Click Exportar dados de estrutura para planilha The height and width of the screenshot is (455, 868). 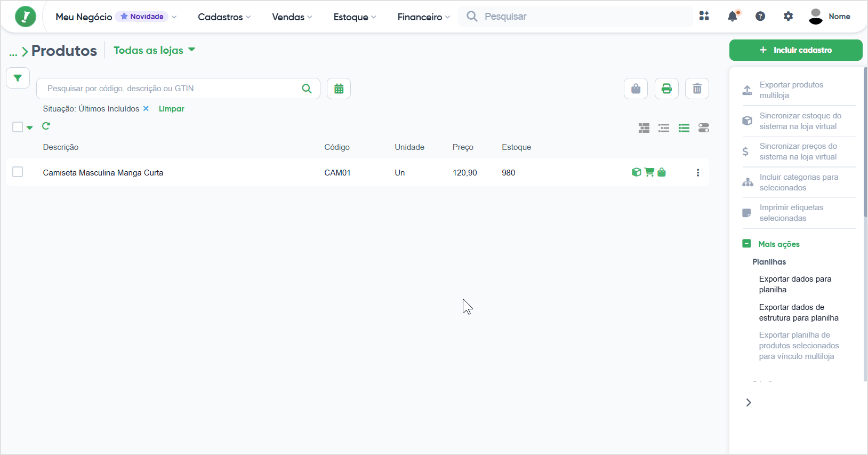799,313
